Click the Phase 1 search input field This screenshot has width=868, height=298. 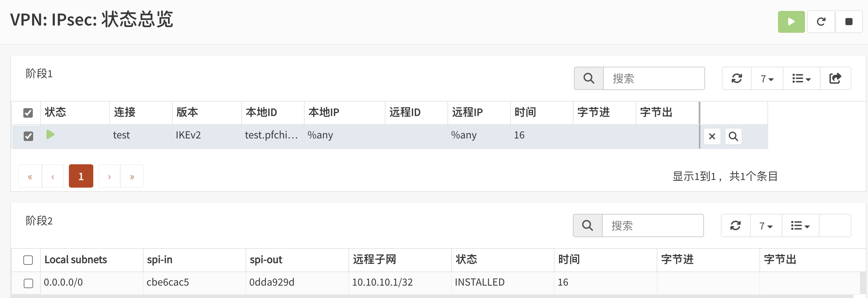[654, 78]
